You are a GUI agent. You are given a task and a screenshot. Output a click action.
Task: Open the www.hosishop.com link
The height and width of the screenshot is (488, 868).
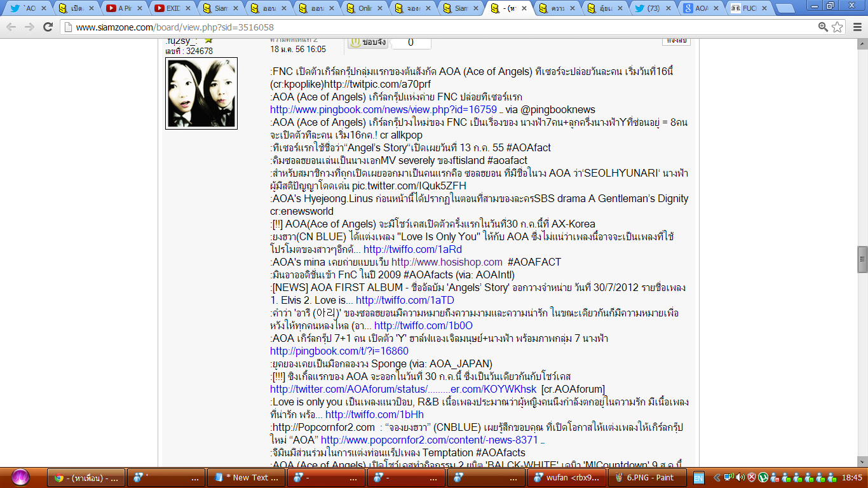(447, 262)
